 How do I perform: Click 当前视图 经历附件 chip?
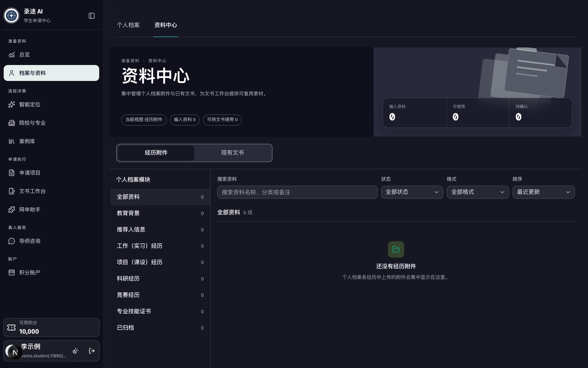[144, 120]
